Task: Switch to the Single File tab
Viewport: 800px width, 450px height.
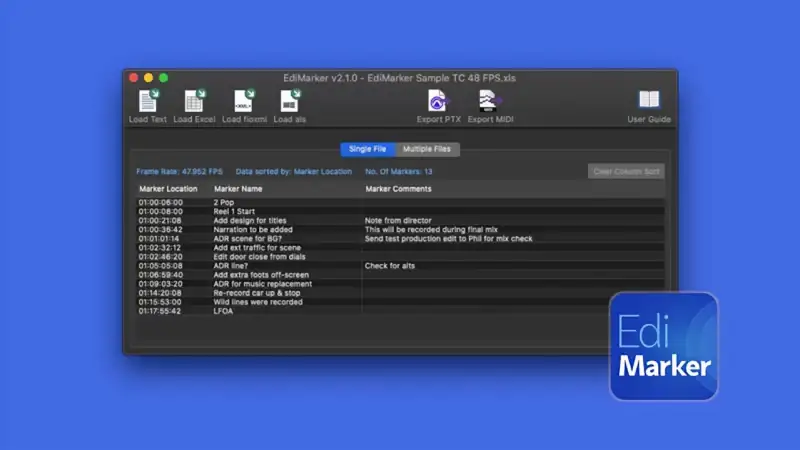Action: click(x=367, y=149)
